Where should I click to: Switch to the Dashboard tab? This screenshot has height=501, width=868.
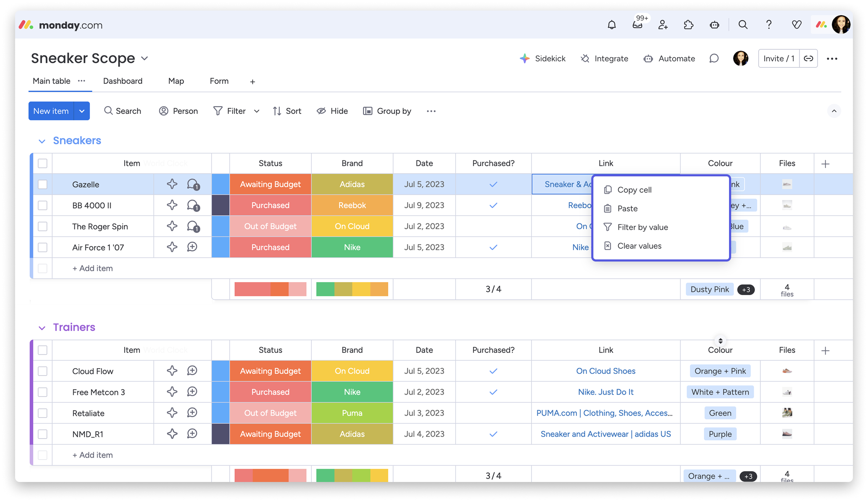[x=123, y=81]
